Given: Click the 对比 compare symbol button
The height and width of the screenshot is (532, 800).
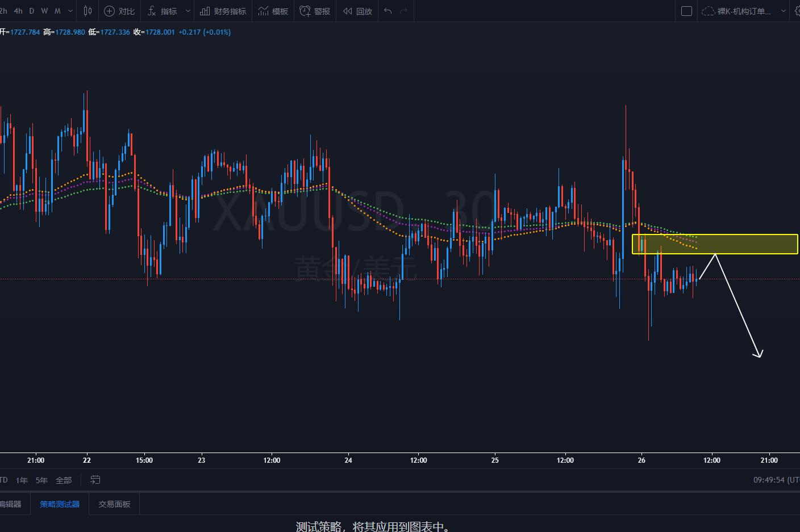Looking at the screenshot, I should (119, 11).
